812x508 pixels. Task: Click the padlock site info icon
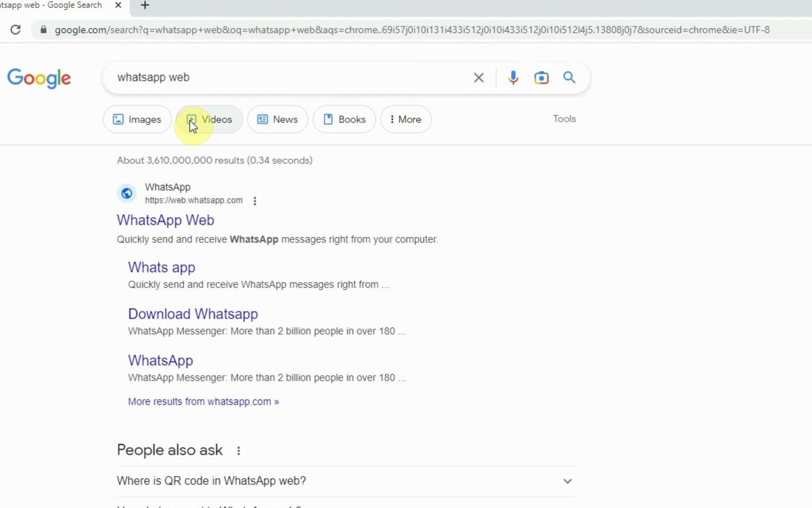click(44, 30)
